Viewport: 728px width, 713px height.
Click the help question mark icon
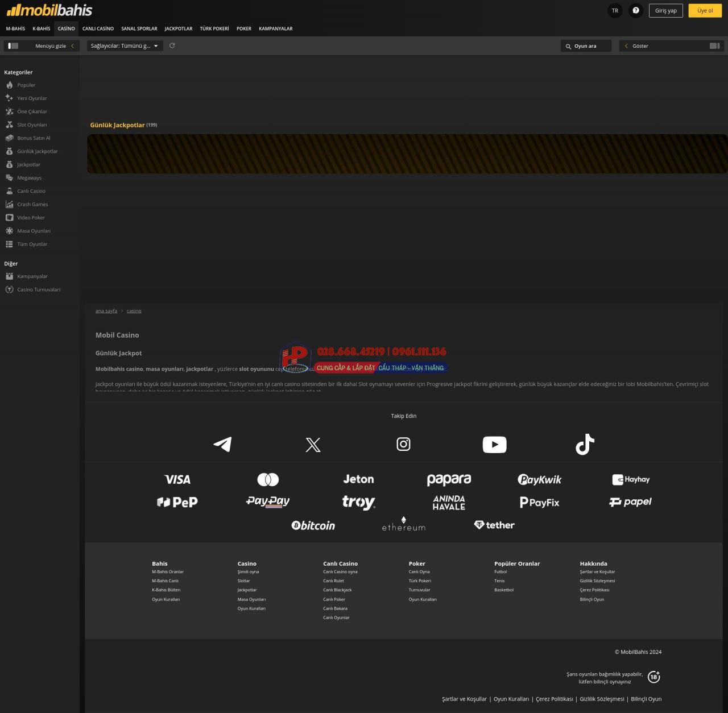[636, 10]
